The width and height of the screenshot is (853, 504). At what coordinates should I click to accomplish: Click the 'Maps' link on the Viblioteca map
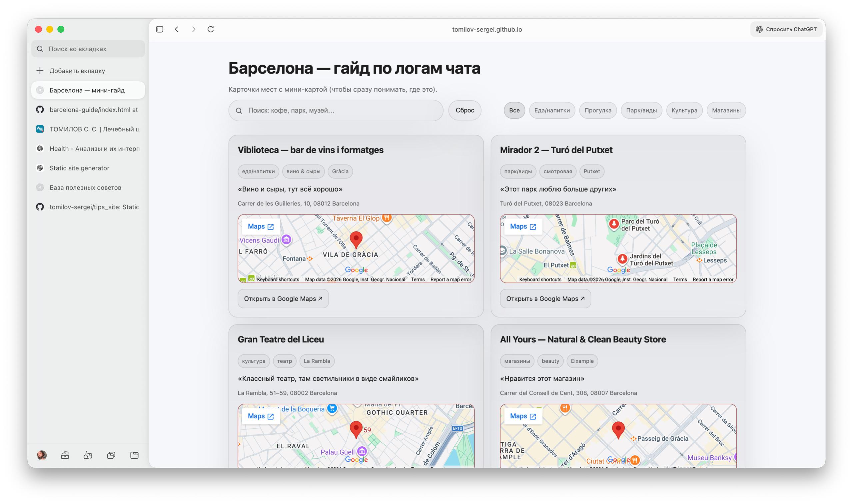(261, 227)
